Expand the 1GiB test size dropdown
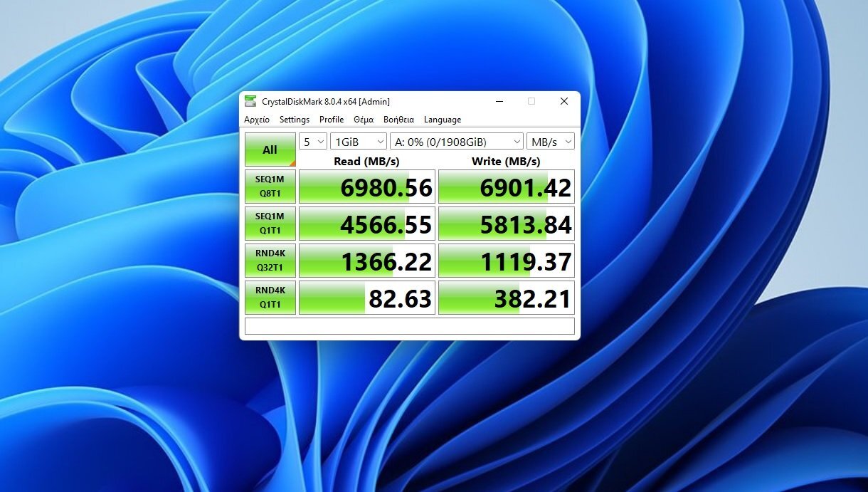Screen dimensions: 868x492 coord(359,142)
